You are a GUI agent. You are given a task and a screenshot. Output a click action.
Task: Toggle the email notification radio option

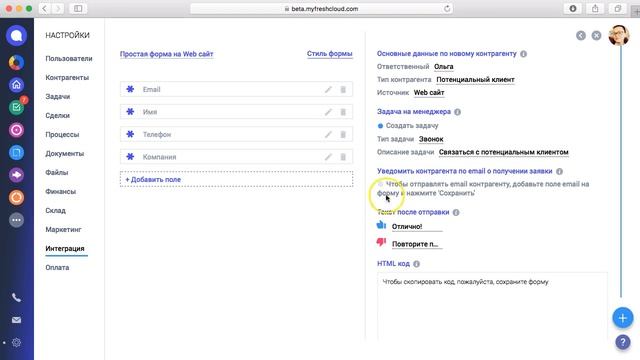coord(380,184)
